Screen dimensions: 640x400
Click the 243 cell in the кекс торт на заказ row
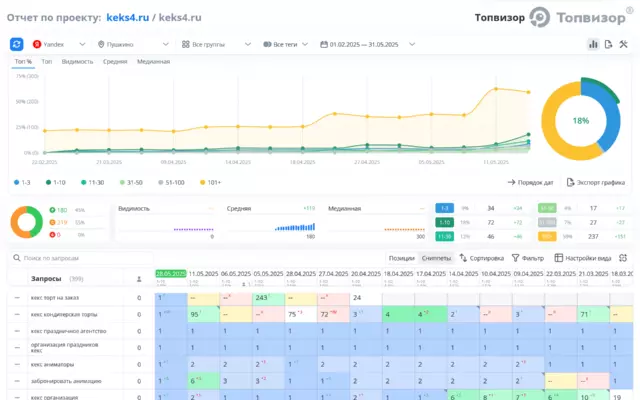268,298
